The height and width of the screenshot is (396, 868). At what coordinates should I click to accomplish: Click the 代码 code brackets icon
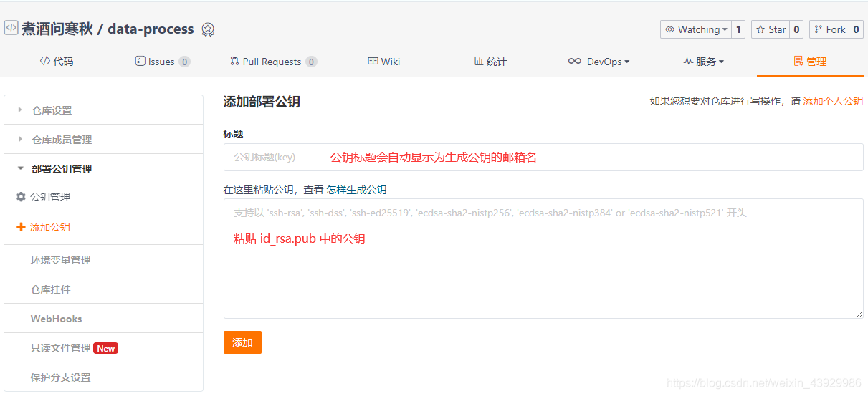[44, 62]
